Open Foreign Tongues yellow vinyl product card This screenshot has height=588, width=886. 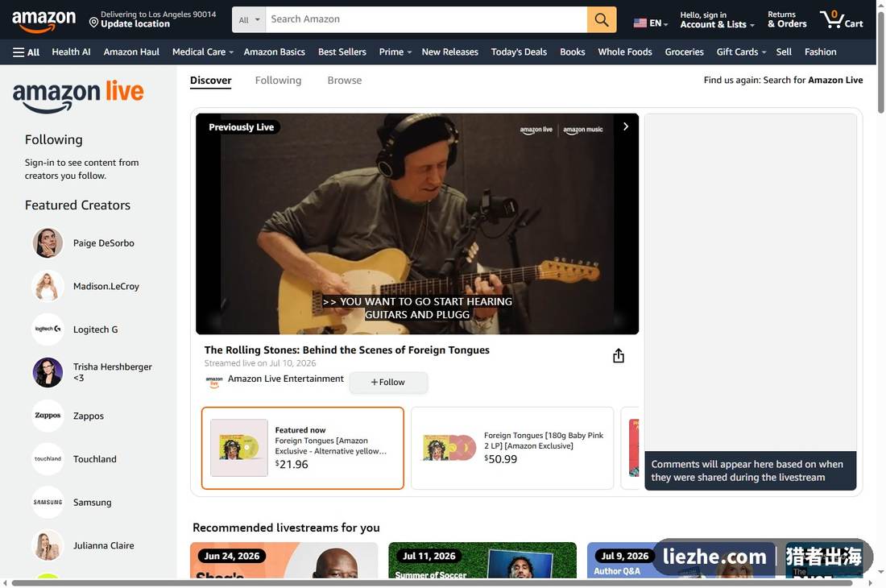tap(303, 448)
